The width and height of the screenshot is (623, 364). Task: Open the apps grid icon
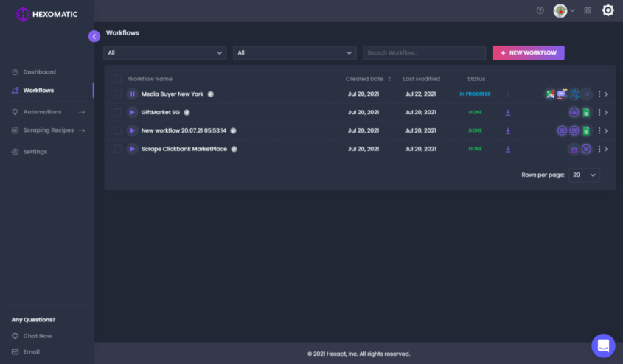[588, 11]
